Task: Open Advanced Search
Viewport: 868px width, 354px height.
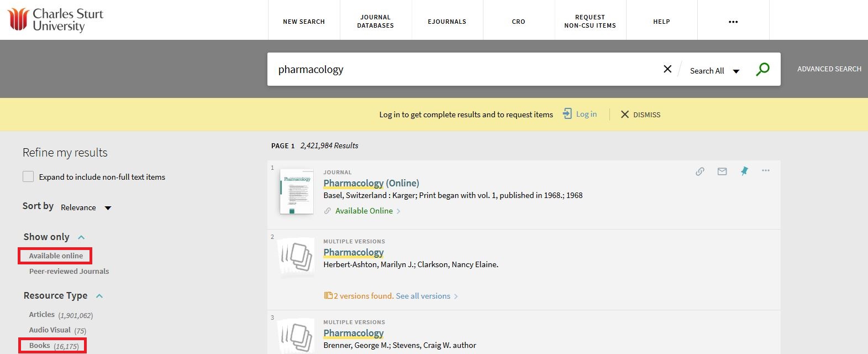Action: pos(829,69)
